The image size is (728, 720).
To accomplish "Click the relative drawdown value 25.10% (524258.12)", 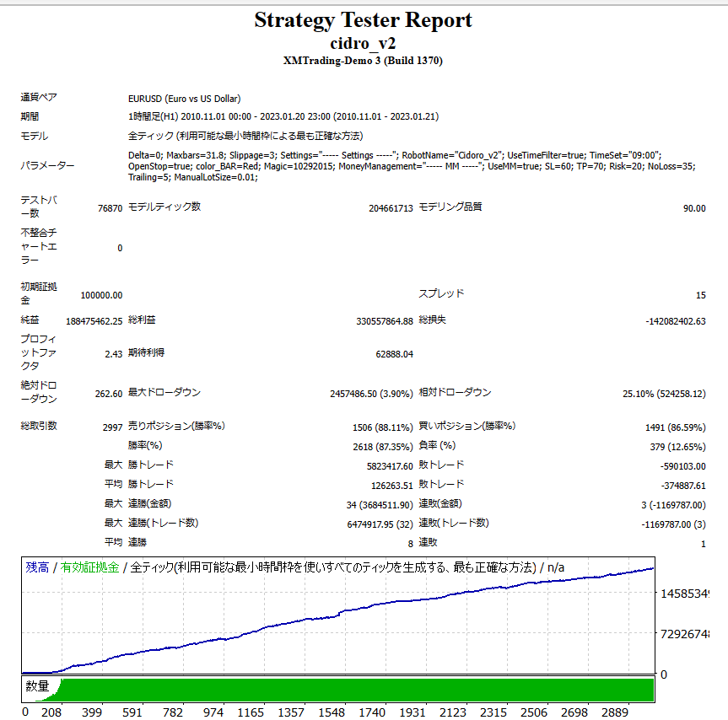I will 664,394.
